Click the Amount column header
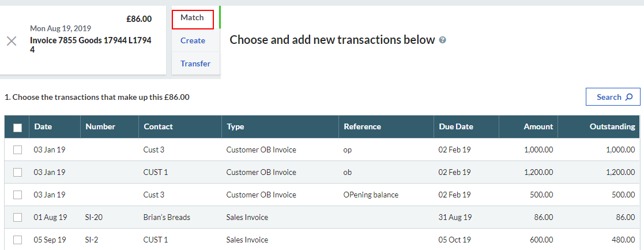 538,126
